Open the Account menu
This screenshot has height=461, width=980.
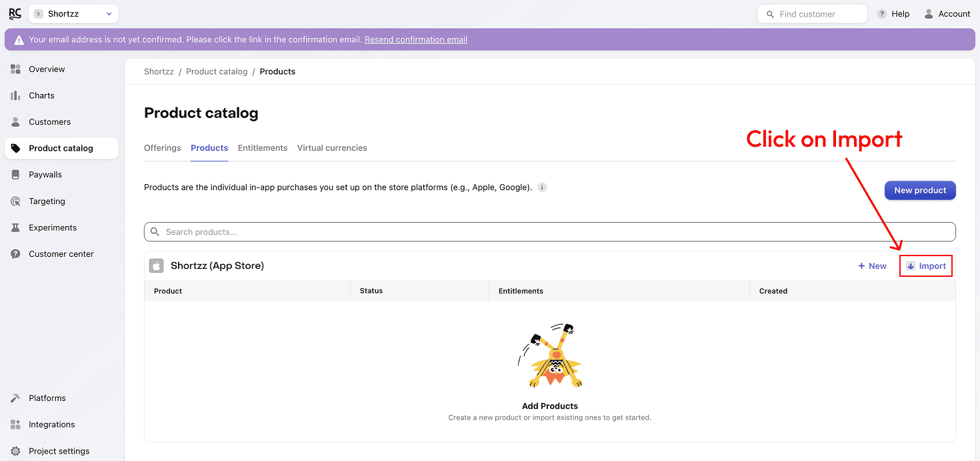click(x=947, y=14)
